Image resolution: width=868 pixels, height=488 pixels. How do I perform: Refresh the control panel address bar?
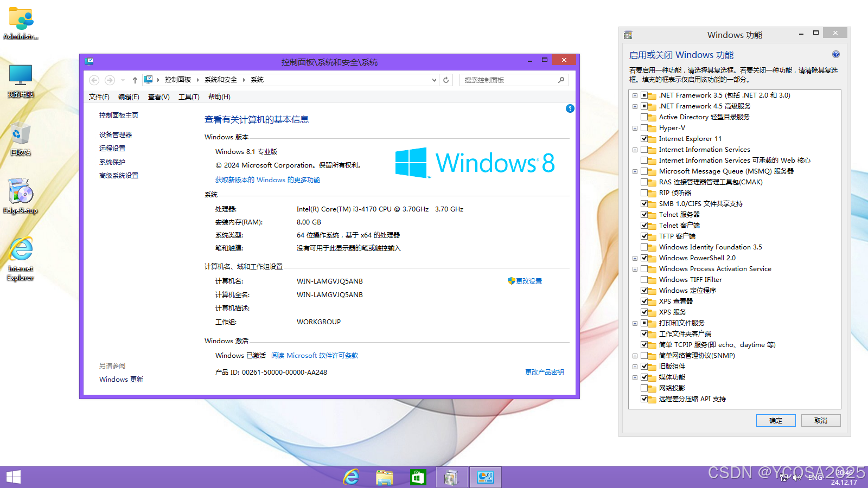pos(446,80)
